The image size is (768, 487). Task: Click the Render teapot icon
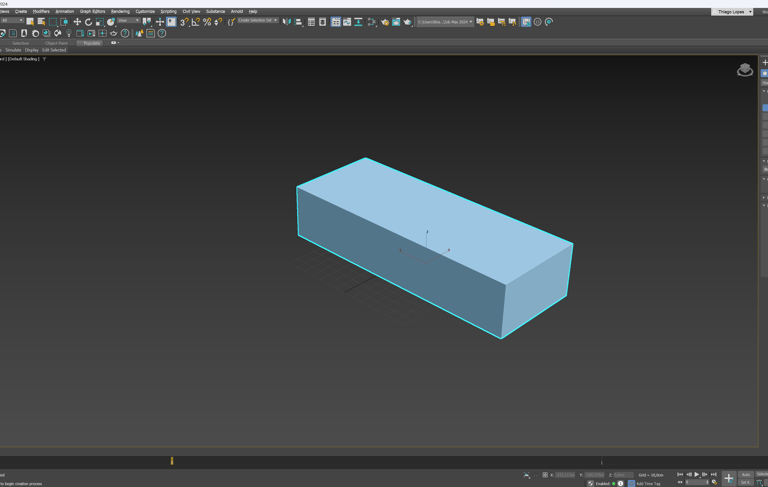pos(407,22)
